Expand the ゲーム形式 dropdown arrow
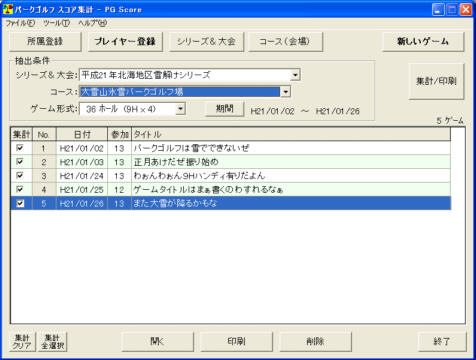The image size is (476, 360). (x=180, y=109)
